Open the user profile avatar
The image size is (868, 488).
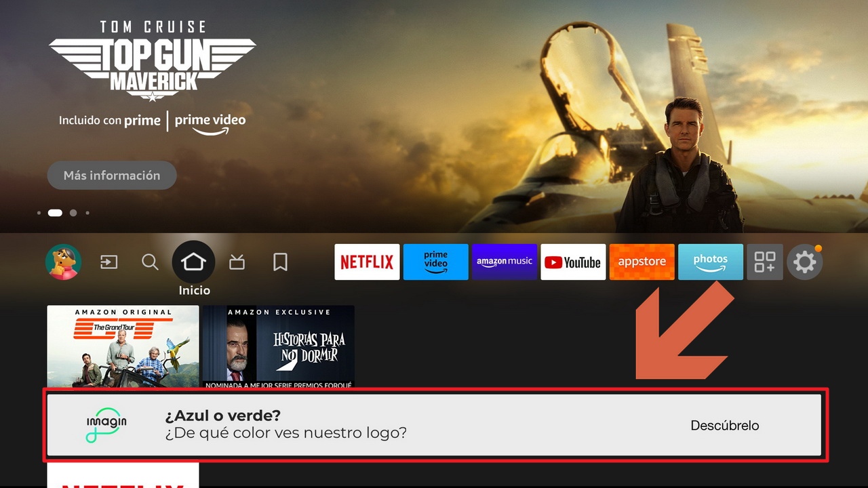click(x=64, y=262)
